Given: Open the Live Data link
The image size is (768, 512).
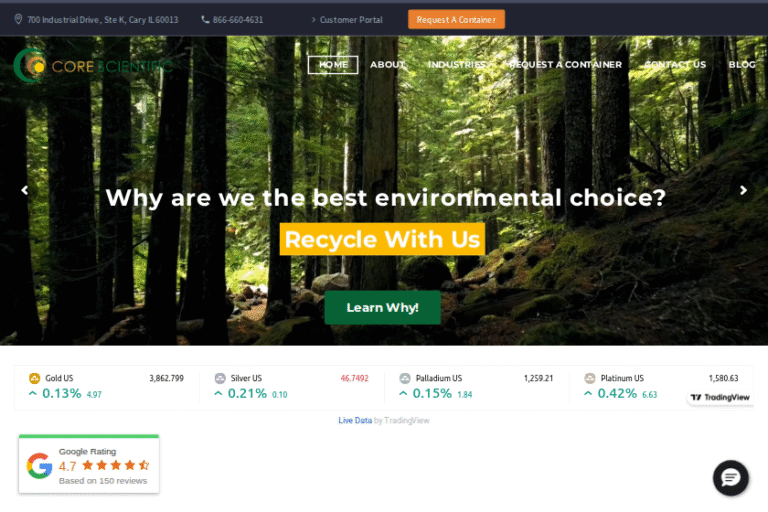Looking at the screenshot, I should tap(355, 420).
